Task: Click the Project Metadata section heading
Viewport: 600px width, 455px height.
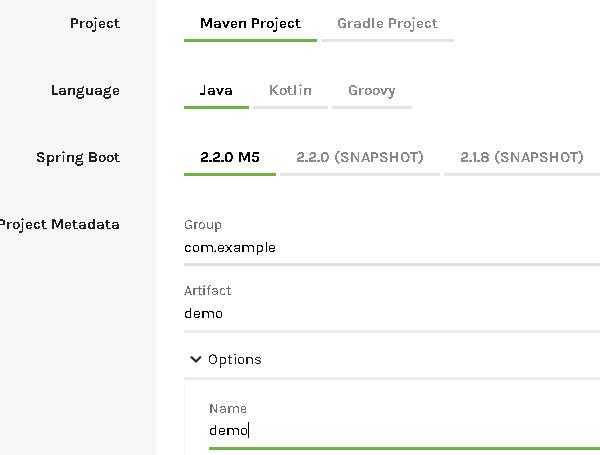Action: coord(59,224)
